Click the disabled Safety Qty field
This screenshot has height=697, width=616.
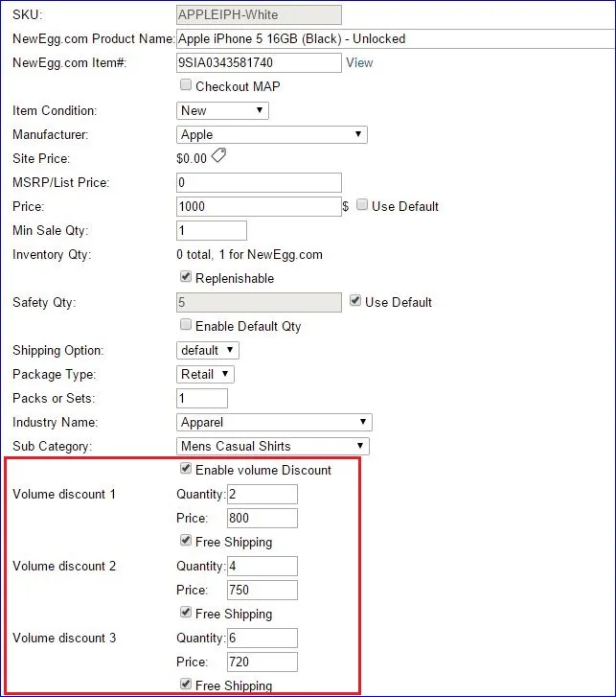click(x=259, y=303)
